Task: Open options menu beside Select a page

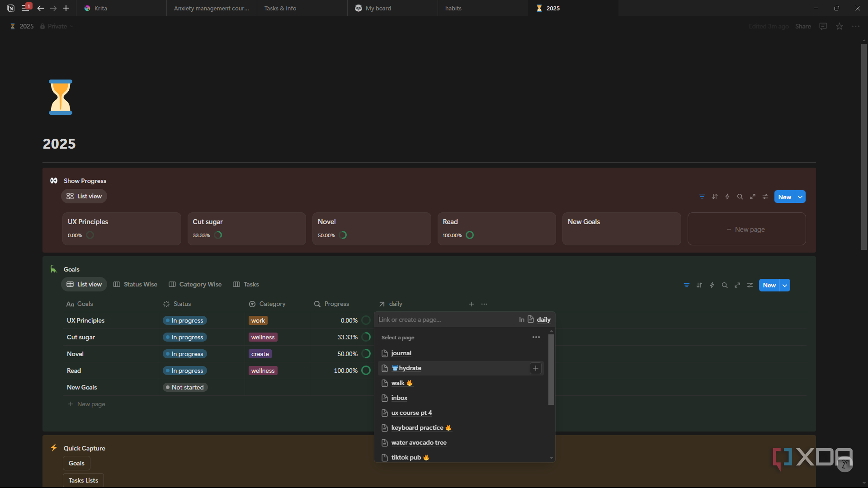Action: pyautogui.click(x=536, y=337)
